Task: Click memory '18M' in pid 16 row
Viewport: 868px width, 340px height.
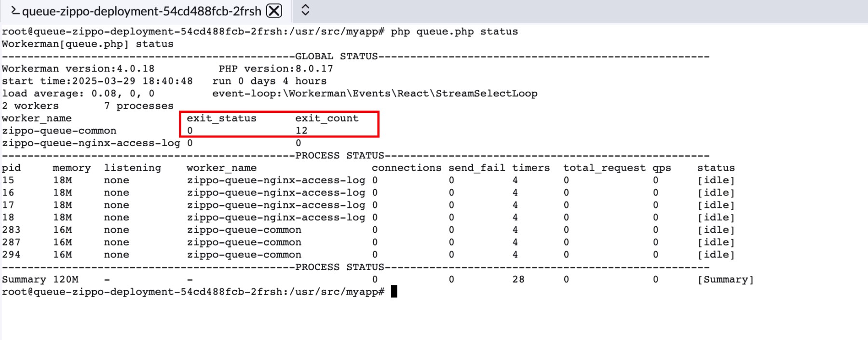Action: [x=62, y=193]
